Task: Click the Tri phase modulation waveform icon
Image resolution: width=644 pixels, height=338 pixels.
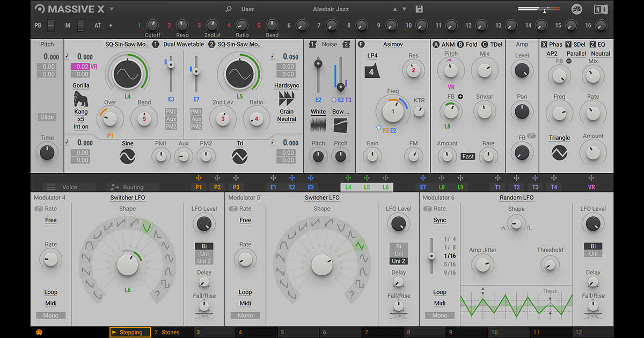Action: pos(239,156)
